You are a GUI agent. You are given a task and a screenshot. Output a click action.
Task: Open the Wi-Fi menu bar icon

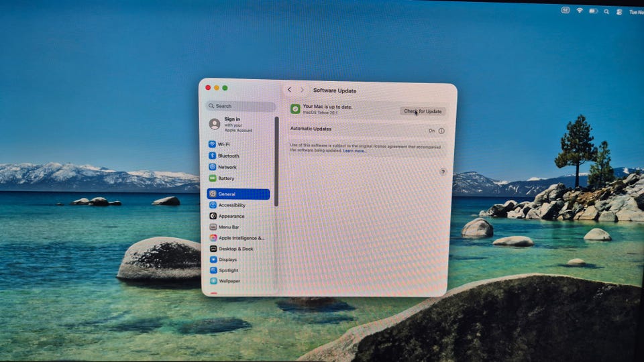click(x=580, y=11)
